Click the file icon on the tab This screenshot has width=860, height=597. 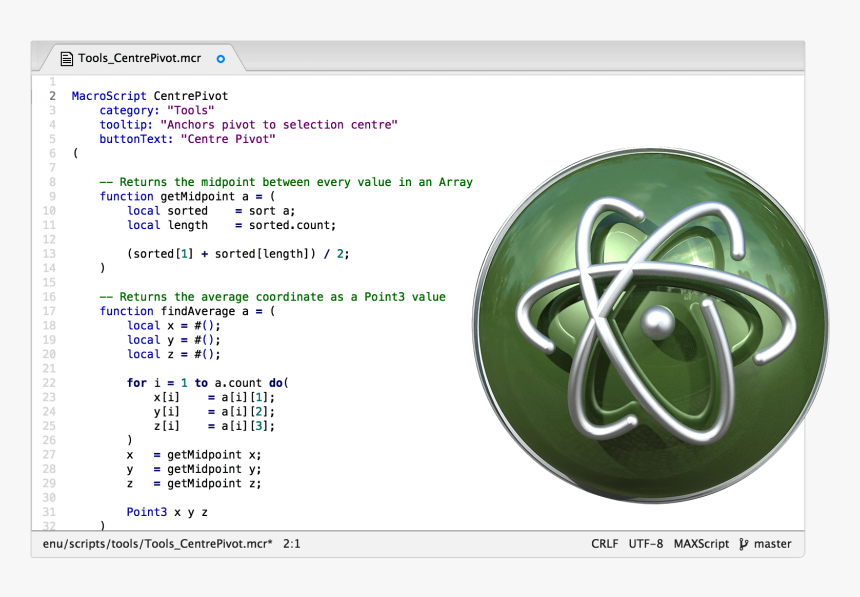coord(66,59)
